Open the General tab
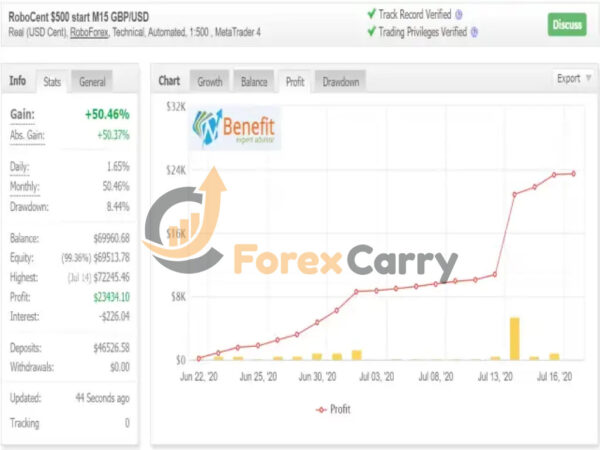 click(92, 81)
